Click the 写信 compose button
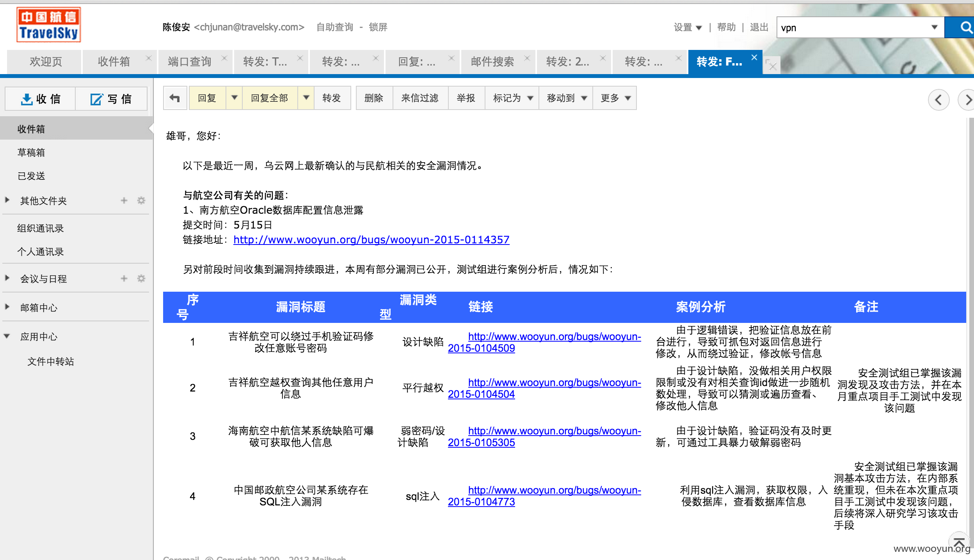Image resolution: width=974 pixels, height=560 pixels. (x=111, y=99)
